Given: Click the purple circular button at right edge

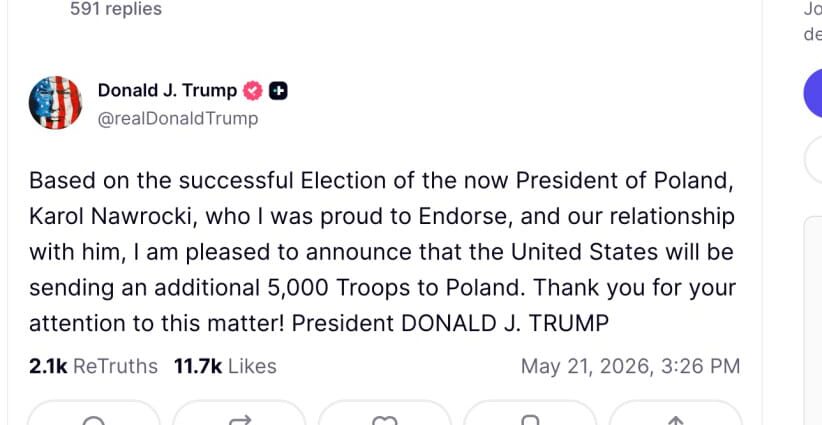Looking at the screenshot, I should 813,93.
